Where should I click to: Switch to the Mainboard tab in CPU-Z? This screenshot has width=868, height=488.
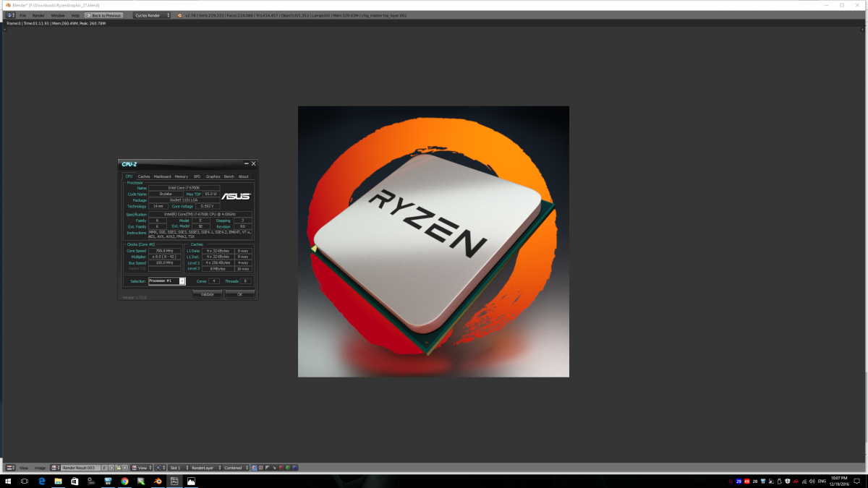(162, 176)
